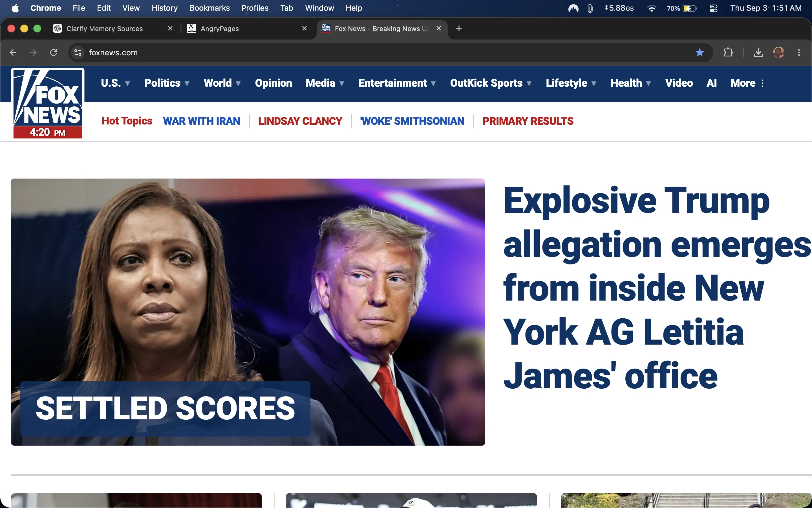
Task: Expand the U.S. dropdown arrow
Action: click(x=127, y=83)
